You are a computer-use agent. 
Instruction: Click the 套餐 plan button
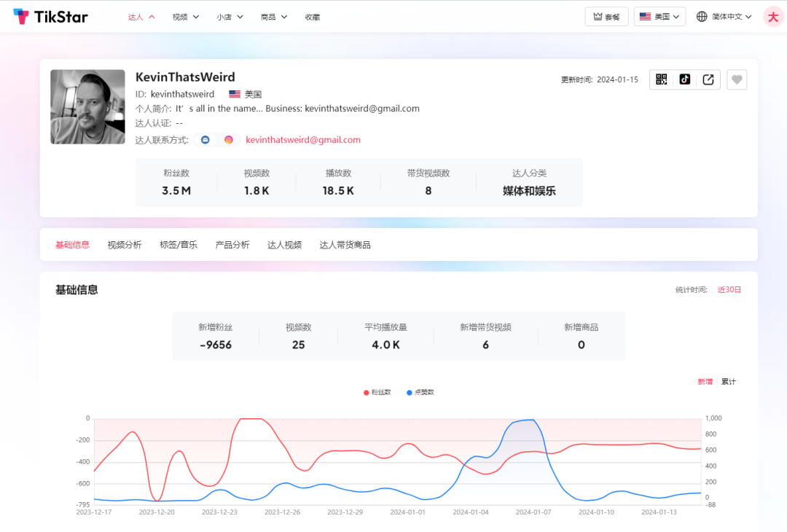coord(606,15)
